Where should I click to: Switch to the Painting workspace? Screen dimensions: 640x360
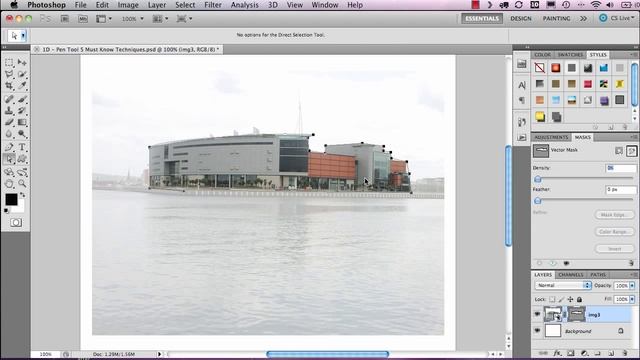point(556,18)
